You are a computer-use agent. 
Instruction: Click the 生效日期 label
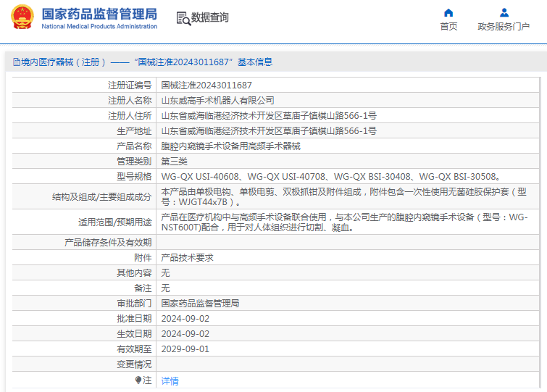[134, 334]
